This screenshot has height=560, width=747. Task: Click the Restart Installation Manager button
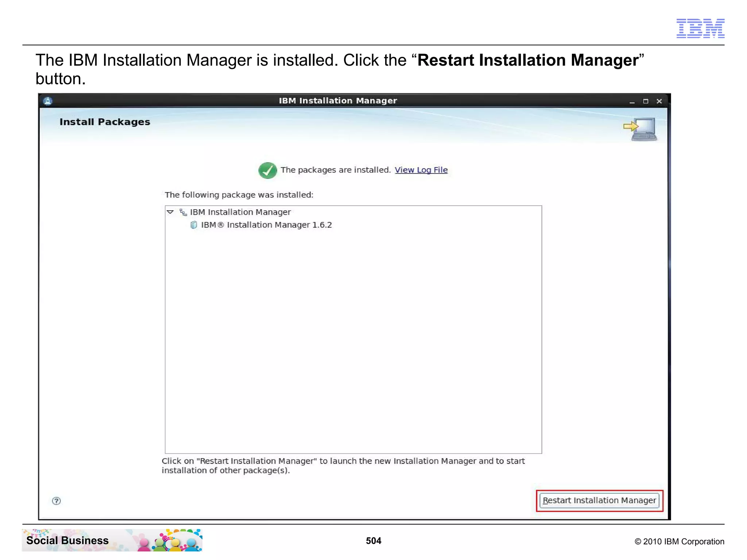[x=599, y=500]
